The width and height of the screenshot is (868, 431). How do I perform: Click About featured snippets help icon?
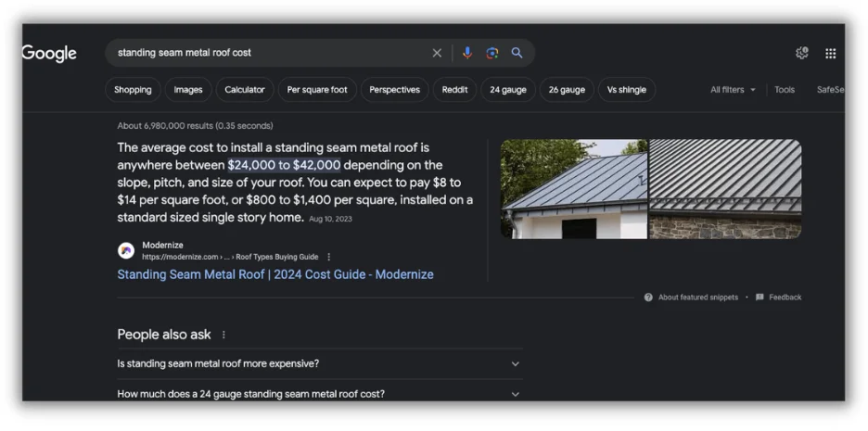[x=648, y=298]
